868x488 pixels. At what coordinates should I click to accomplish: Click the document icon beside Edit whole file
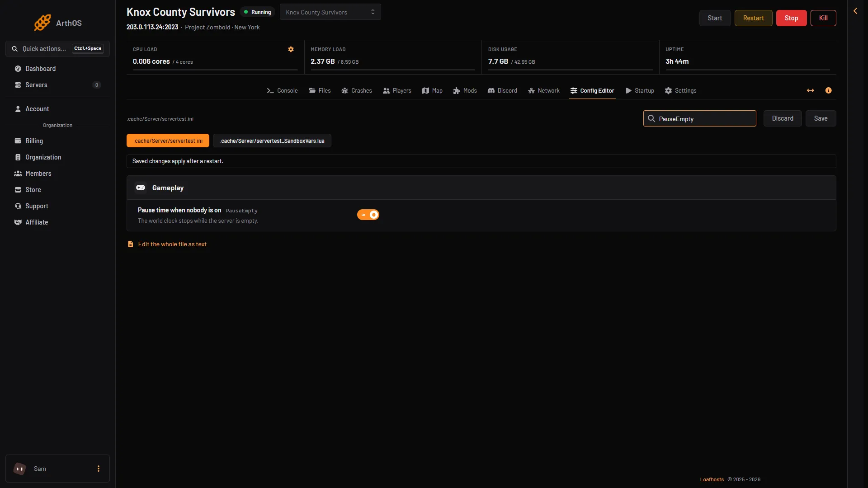(x=131, y=244)
